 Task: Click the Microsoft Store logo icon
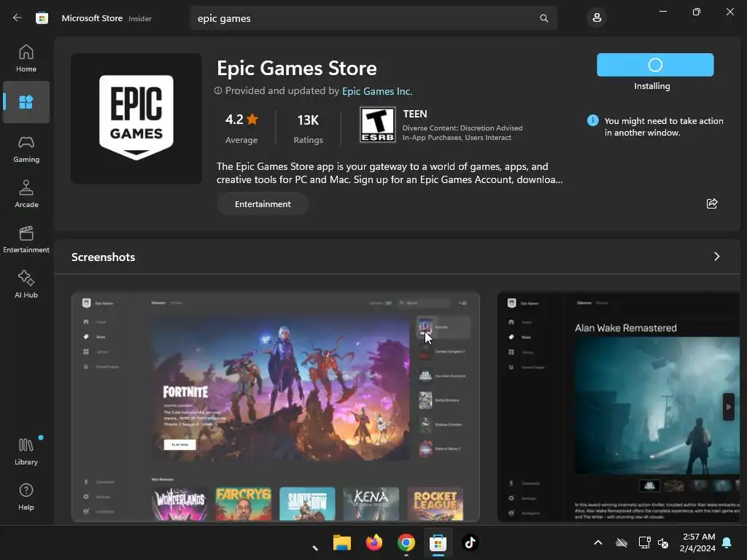pyautogui.click(x=42, y=18)
